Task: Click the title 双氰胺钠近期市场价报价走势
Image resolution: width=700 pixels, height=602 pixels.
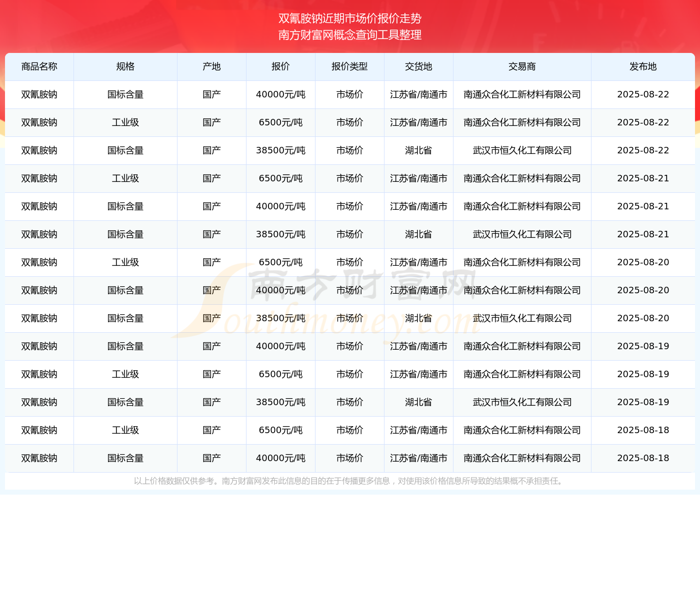Action: 350,18
